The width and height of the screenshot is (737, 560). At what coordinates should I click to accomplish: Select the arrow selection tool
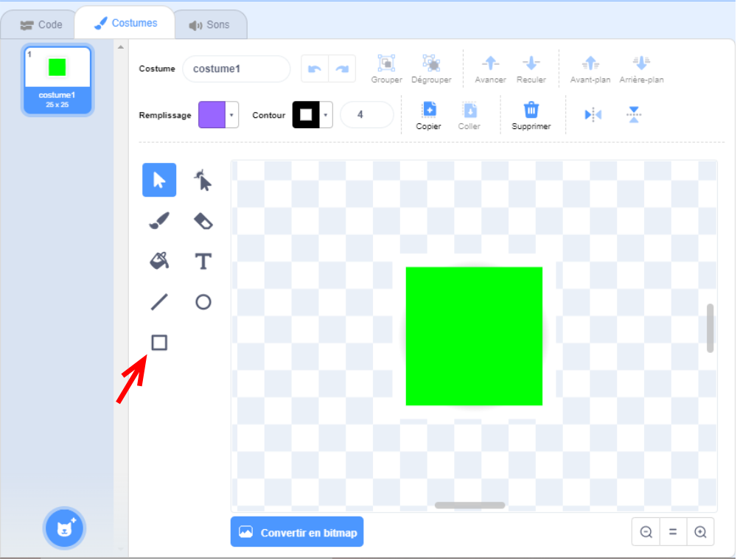158,180
